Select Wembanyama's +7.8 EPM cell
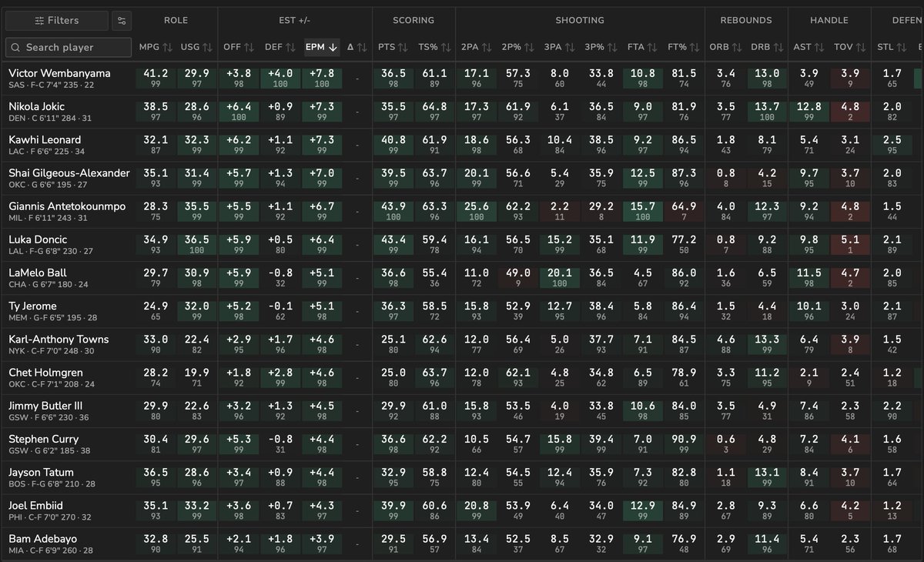This screenshot has height=562, width=924. pyautogui.click(x=322, y=79)
